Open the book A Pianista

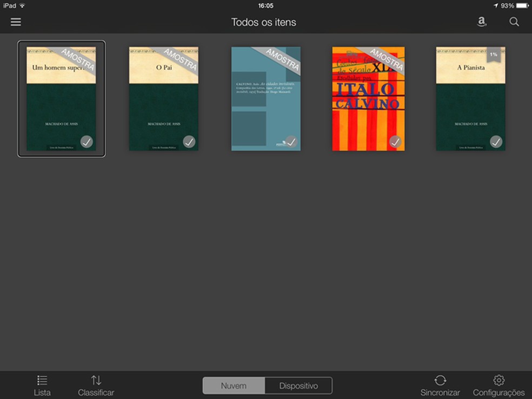[470, 99]
